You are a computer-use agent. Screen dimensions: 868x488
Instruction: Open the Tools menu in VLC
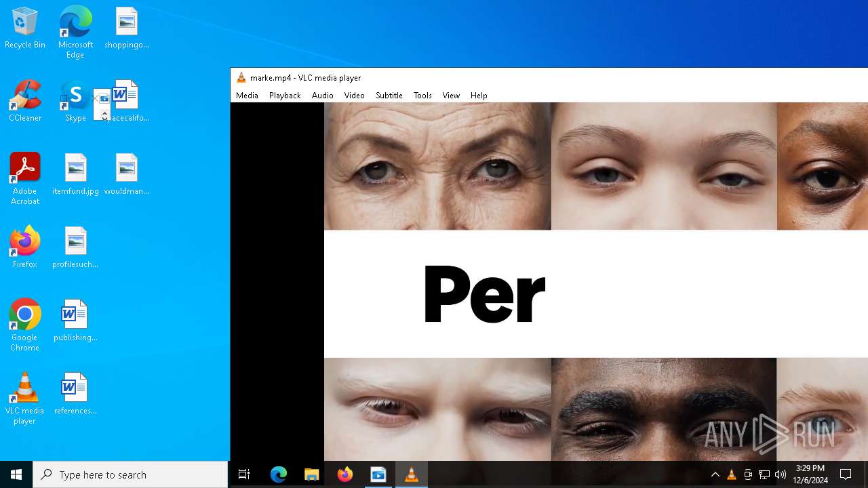pos(422,96)
